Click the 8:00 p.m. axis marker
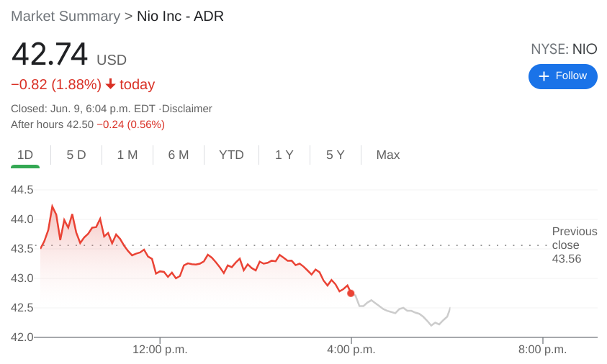Screen dimensions: 607x364 [542, 350]
